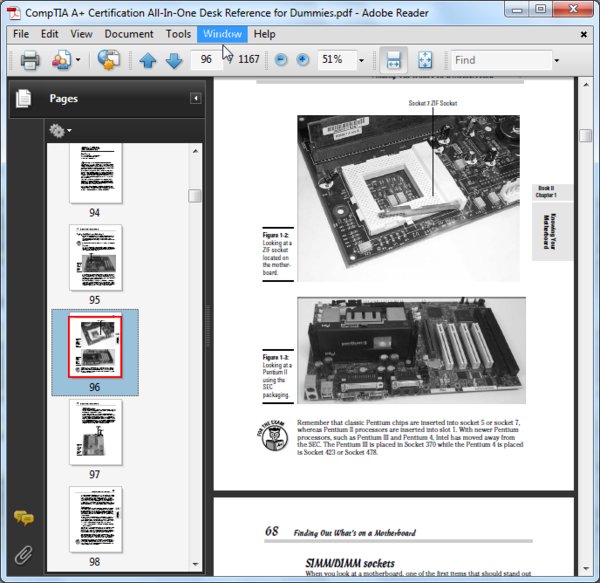Screen dimensions: 600x583
Task: Select page 95 thumbnail
Action: click(96, 257)
